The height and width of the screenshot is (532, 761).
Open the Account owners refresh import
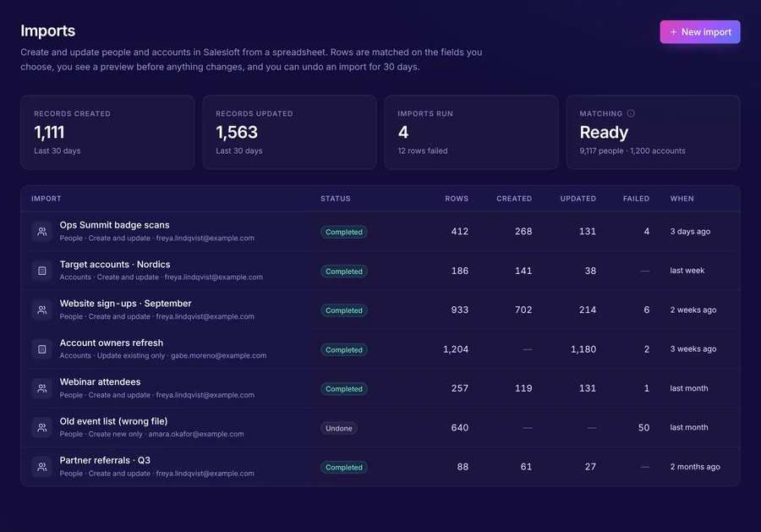pos(380,349)
